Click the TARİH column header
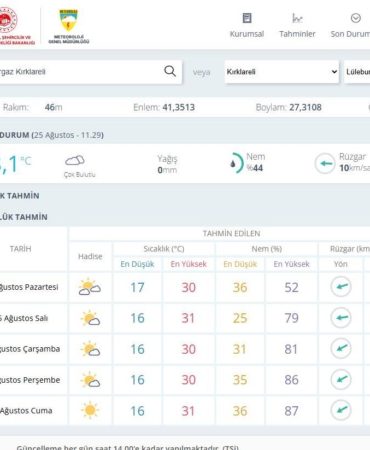This screenshot has width=370, height=450. click(x=20, y=249)
